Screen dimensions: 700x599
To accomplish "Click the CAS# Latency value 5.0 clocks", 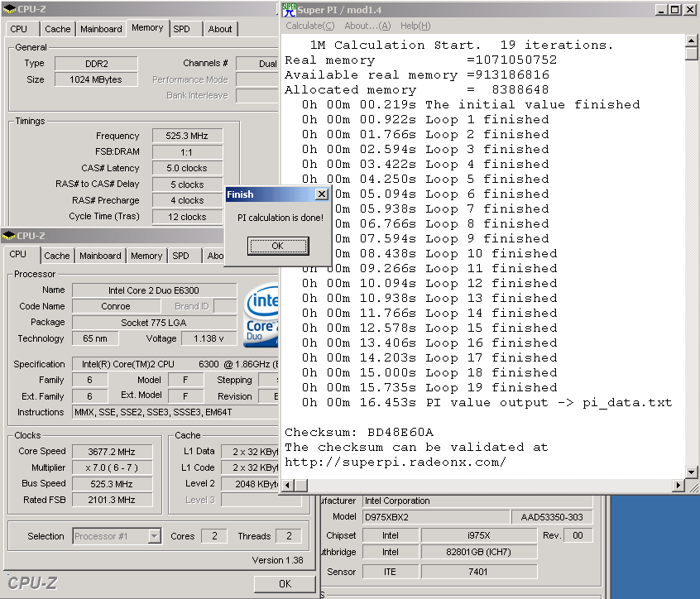I will (x=187, y=168).
